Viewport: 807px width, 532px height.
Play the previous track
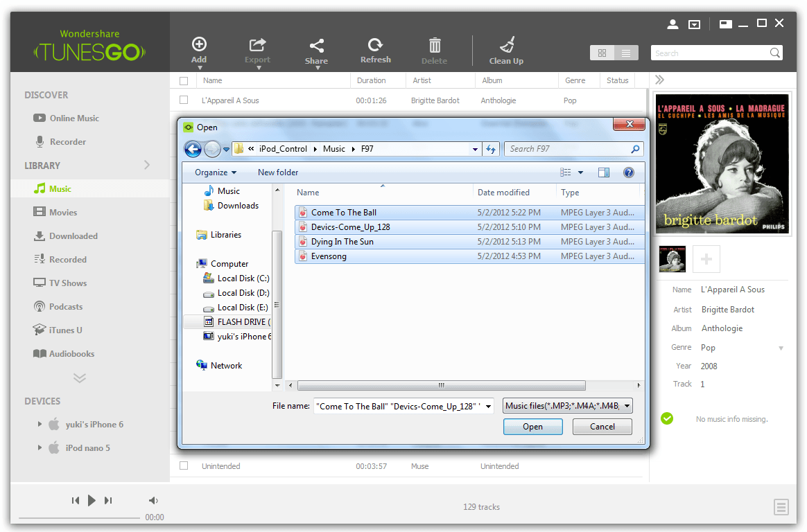pyautogui.click(x=76, y=501)
